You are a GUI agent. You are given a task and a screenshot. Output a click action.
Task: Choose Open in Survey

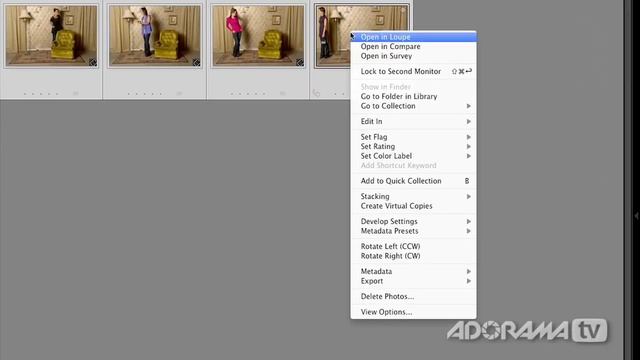tap(413, 56)
